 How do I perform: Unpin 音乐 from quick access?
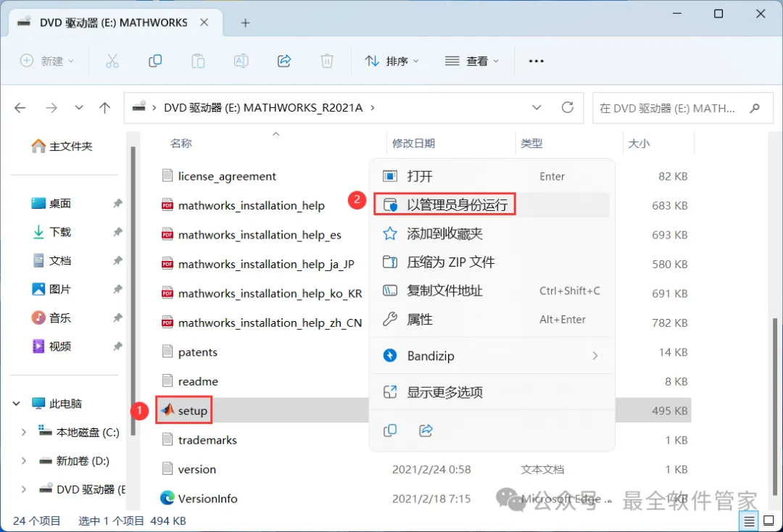[117, 317]
